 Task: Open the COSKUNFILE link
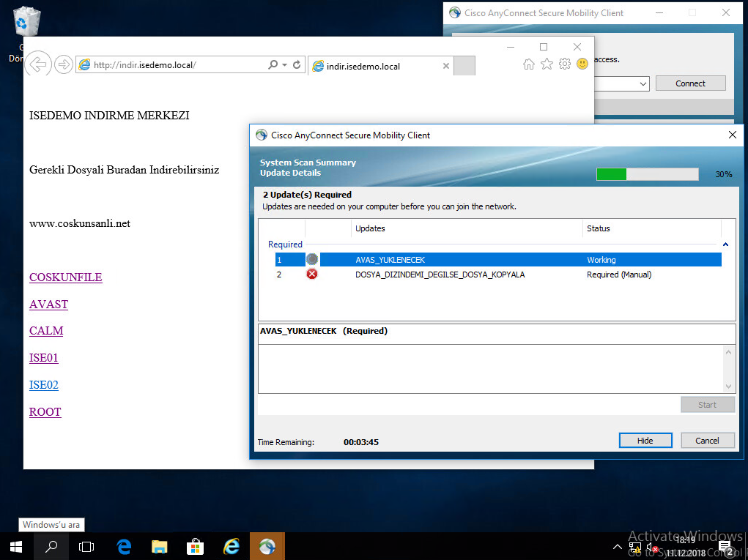66,277
